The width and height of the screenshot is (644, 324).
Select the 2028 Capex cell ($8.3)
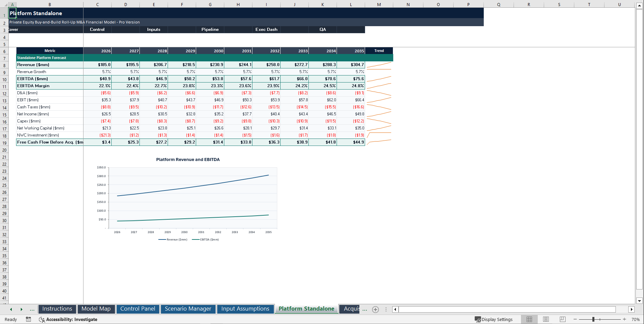tap(154, 121)
